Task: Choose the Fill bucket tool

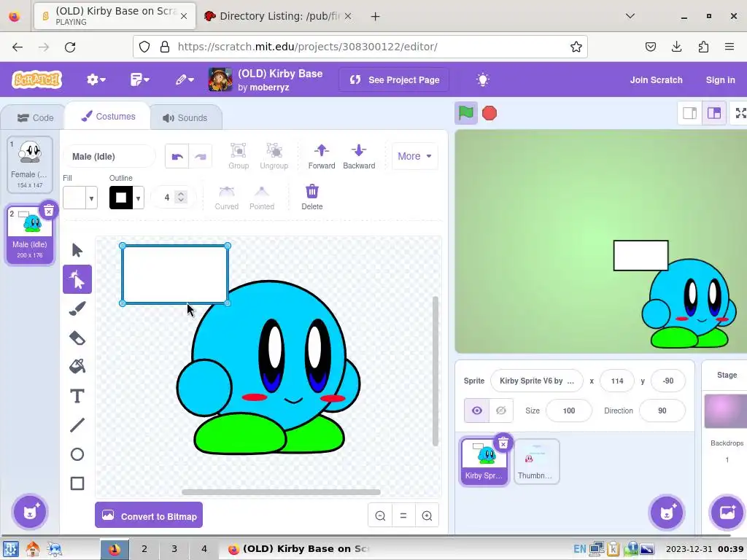Action: pos(77,367)
